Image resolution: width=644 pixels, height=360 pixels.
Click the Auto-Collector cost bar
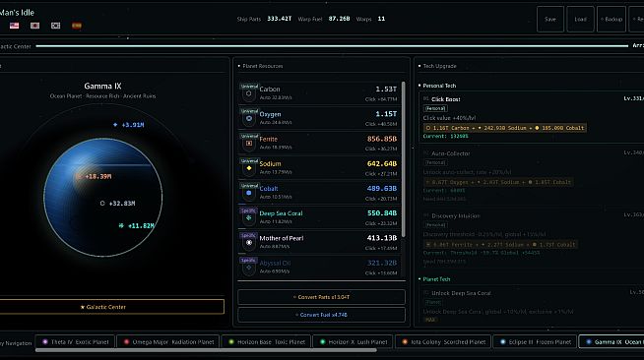[498, 182]
